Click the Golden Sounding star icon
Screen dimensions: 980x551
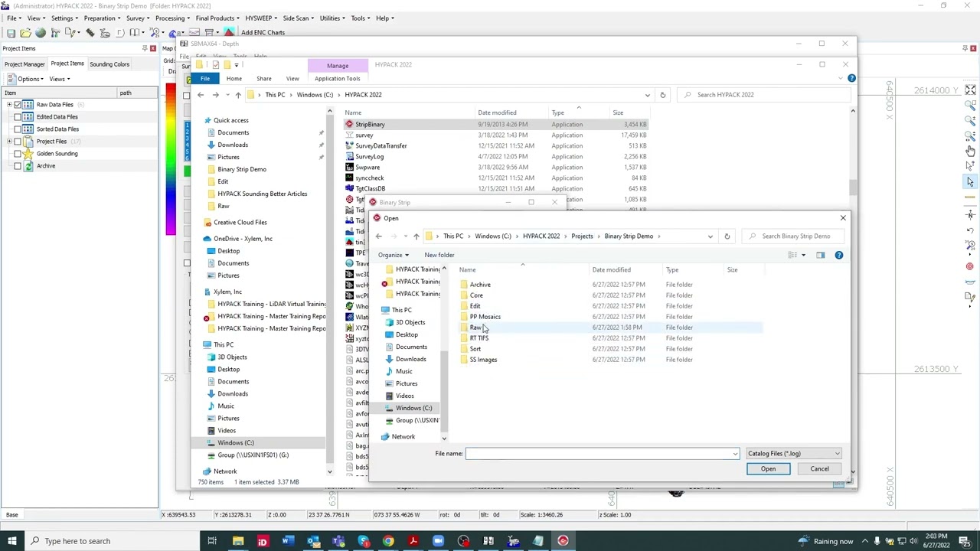(x=28, y=153)
